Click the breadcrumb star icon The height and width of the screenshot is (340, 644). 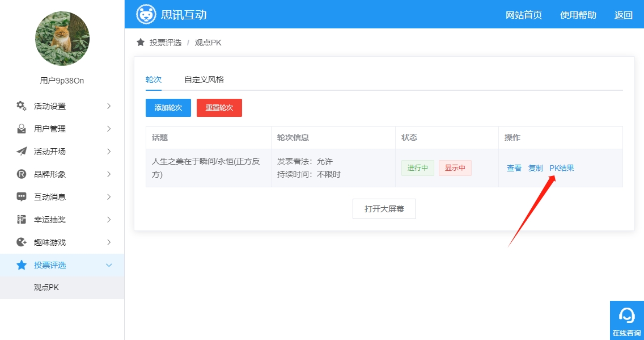(x=141, y=43)
